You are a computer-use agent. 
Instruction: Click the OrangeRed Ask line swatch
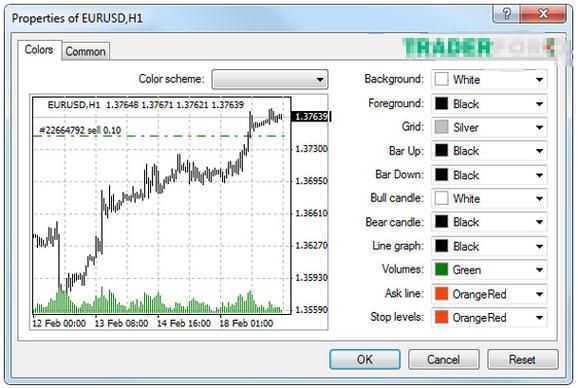441,294
